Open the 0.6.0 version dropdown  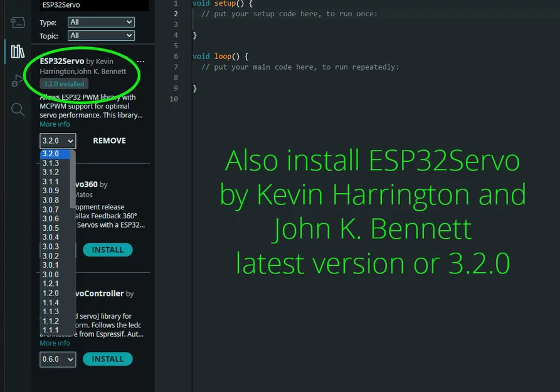(x=58, y=359)
